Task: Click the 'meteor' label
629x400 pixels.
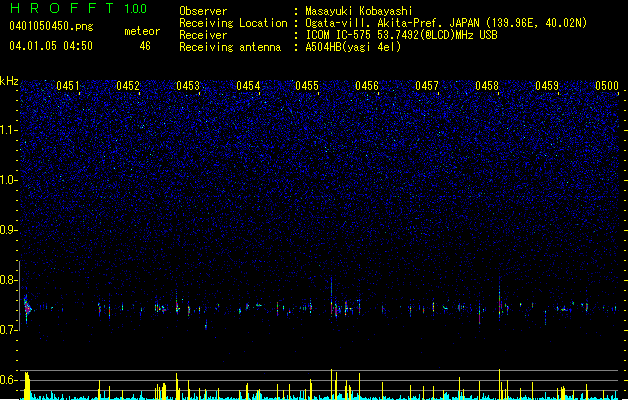Action: pyautogui.click(x=142, y=31)
